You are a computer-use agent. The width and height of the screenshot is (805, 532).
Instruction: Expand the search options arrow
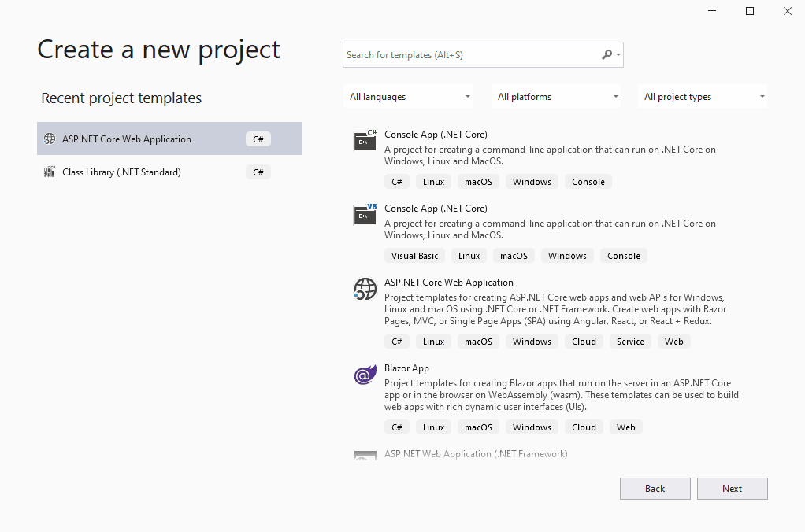click(618, 54)
